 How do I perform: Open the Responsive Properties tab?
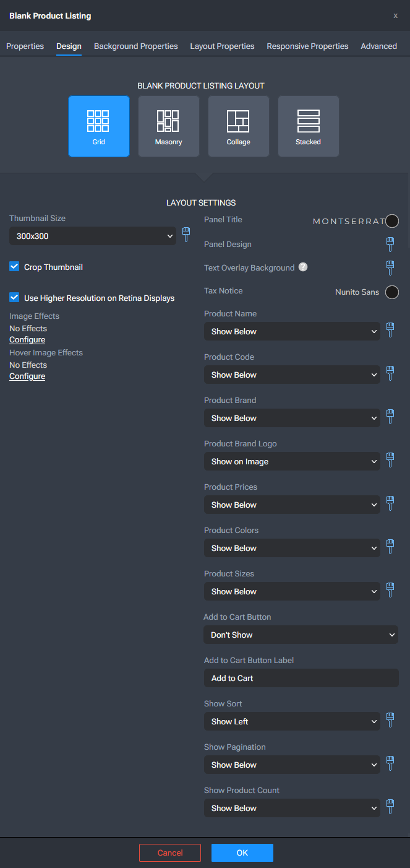pyautogui.click(x=307, y=46)
